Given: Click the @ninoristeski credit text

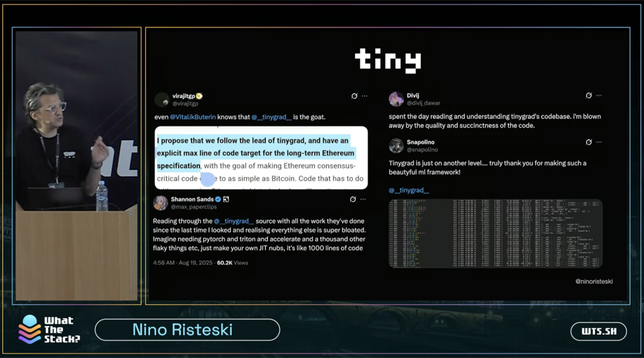Looking at the screenshot, I should pos(594,282).
